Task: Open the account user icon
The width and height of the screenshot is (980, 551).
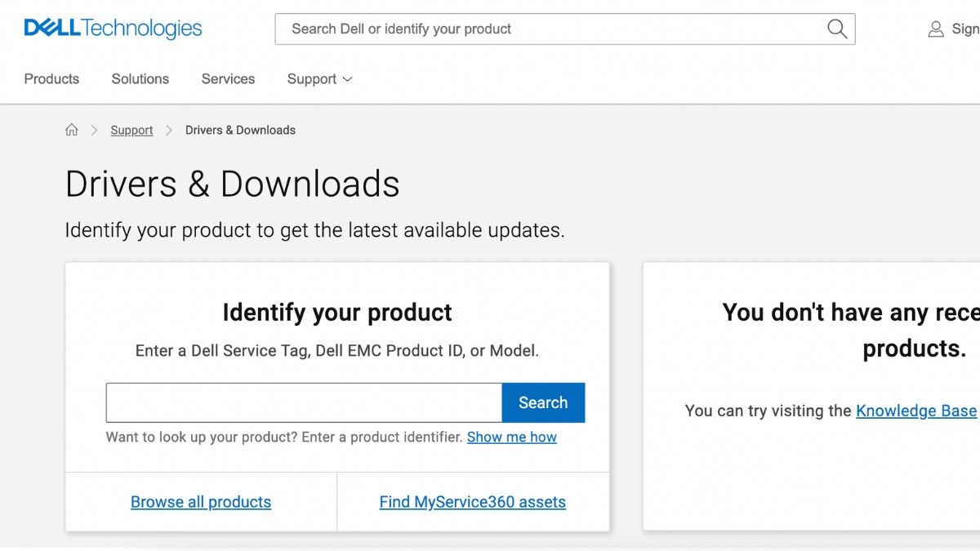Action: click(x=936, y=29)
